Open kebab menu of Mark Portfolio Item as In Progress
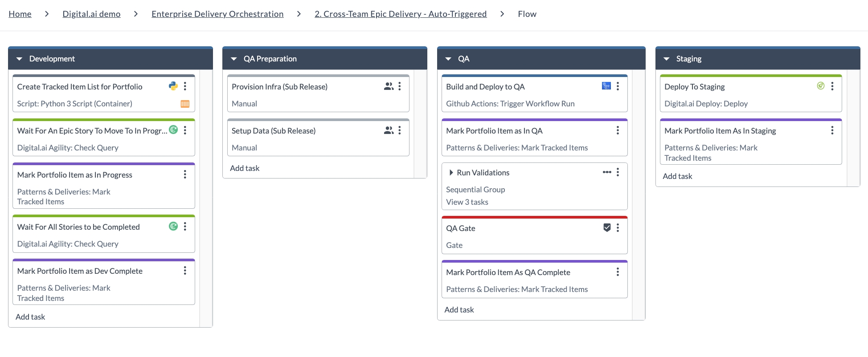 coord(185,174)
